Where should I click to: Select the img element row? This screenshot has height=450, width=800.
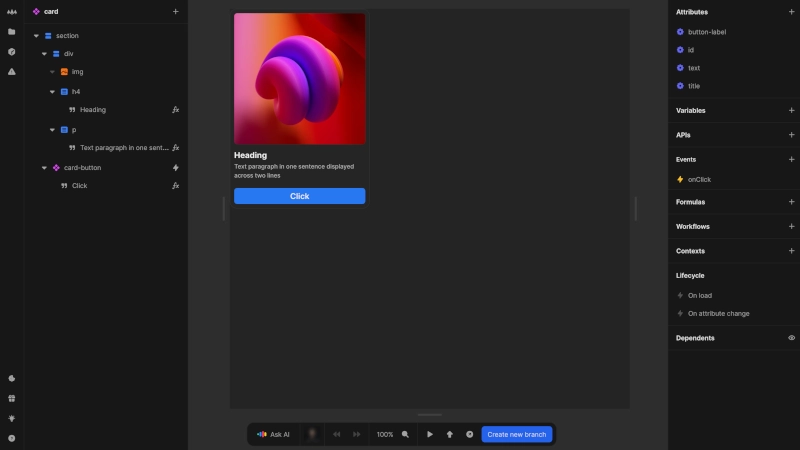pos(106,72)
